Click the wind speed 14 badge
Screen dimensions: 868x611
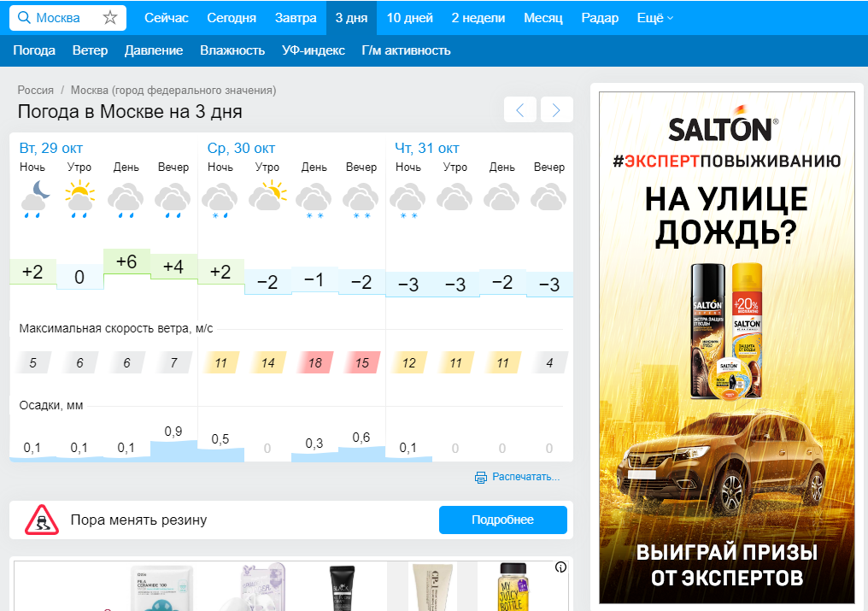coord(268,363)
